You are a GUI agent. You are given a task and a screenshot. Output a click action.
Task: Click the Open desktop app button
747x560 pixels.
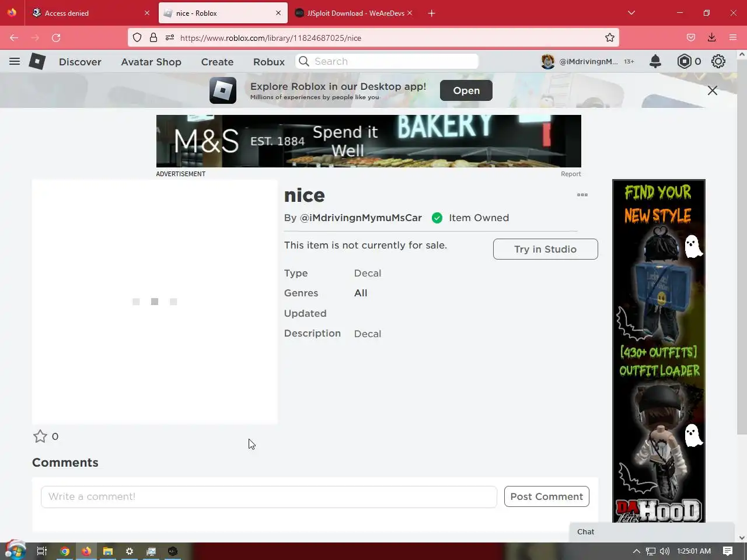point(466,90)
